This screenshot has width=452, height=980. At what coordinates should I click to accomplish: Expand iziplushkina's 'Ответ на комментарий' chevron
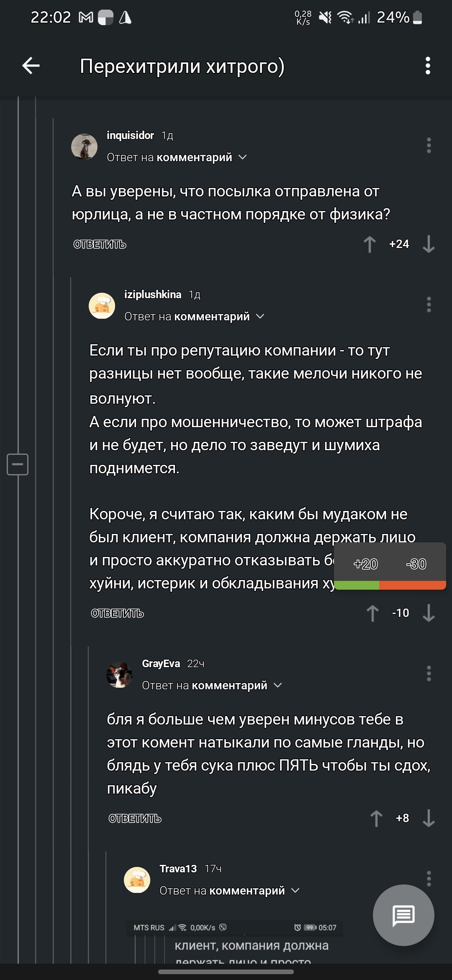[260, 317]
